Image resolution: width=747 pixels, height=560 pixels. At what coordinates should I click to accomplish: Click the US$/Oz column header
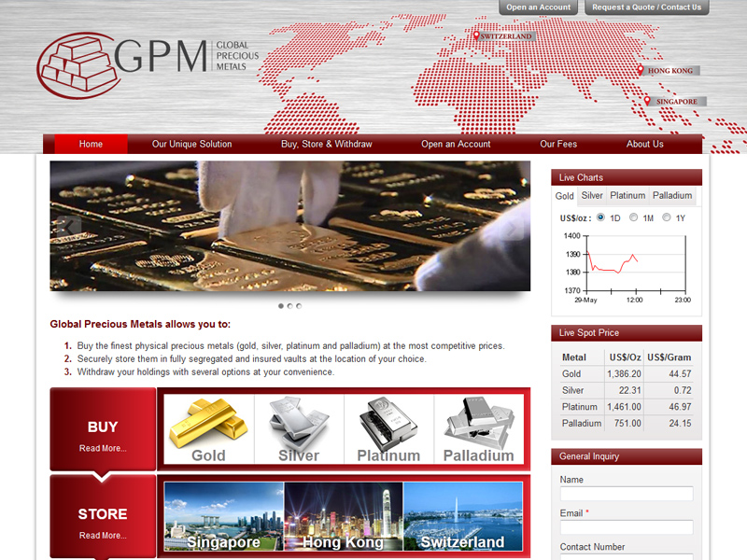point(625,357)
